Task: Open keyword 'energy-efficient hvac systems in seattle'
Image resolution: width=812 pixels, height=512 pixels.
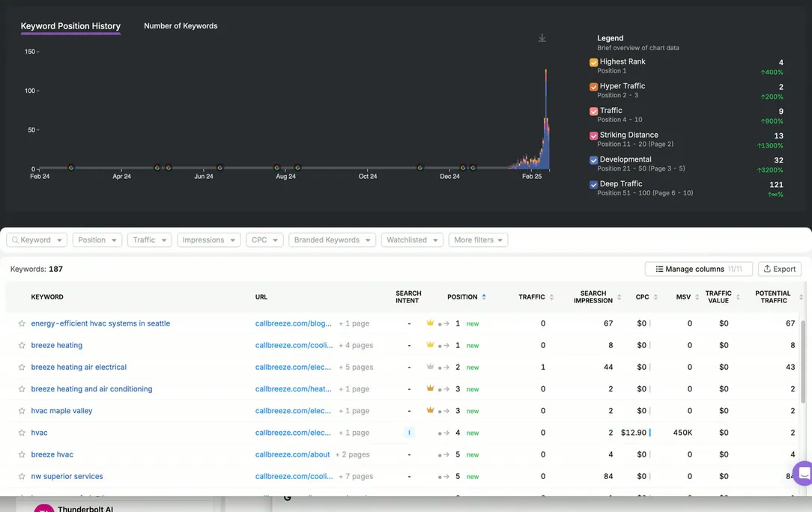Action: pyautogui.click(x=100, y=323)
